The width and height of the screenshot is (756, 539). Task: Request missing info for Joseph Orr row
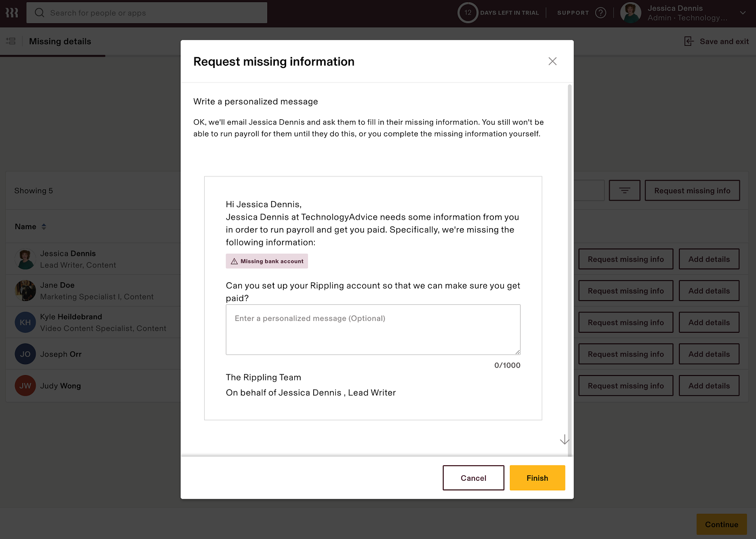pos(626,354)
